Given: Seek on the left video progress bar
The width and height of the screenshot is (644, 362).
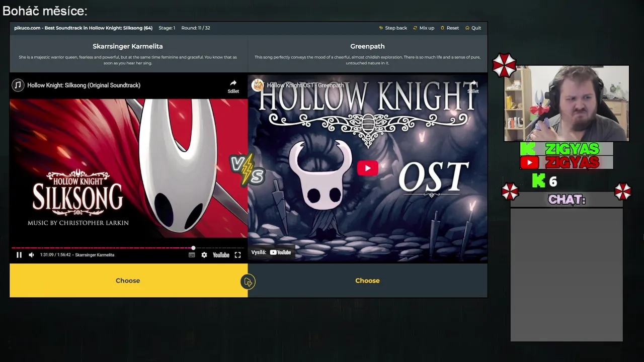Looking at the screenshot, I should (x=128, y=248).
